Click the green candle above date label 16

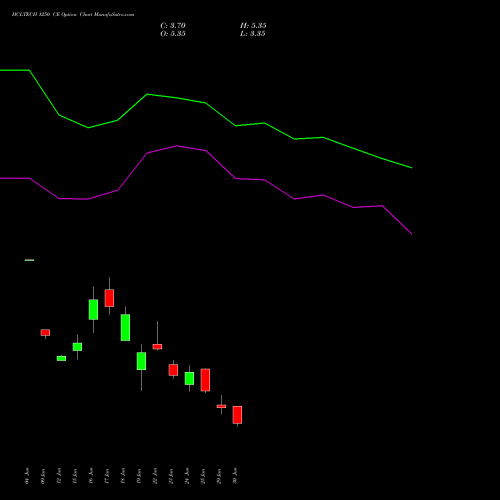(93, 310)
